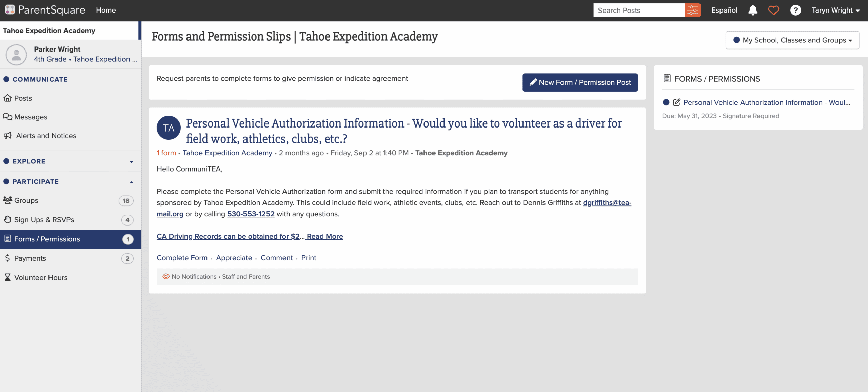The height and width of the screenshot is (392, 868).
Task: Select Forms / Permissions sidebar item
Action: pyautogui.click(x=71, y=239)
